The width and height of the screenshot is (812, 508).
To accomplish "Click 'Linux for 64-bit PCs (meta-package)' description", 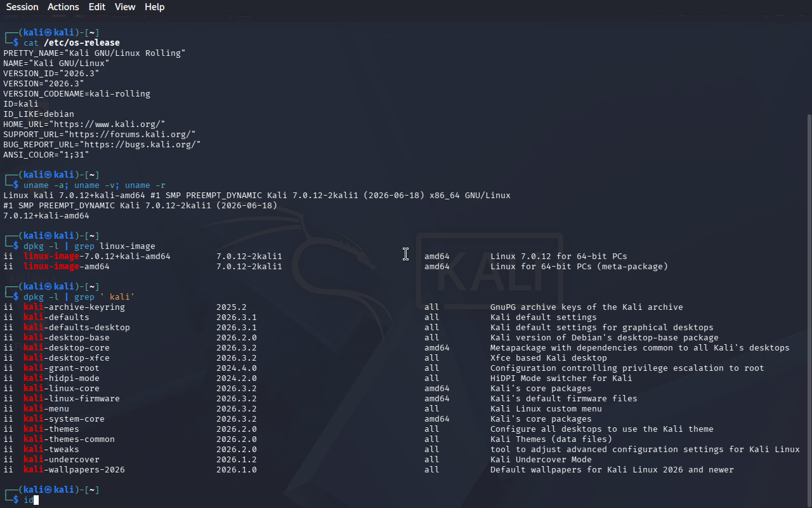I will (x=579, y=267).
